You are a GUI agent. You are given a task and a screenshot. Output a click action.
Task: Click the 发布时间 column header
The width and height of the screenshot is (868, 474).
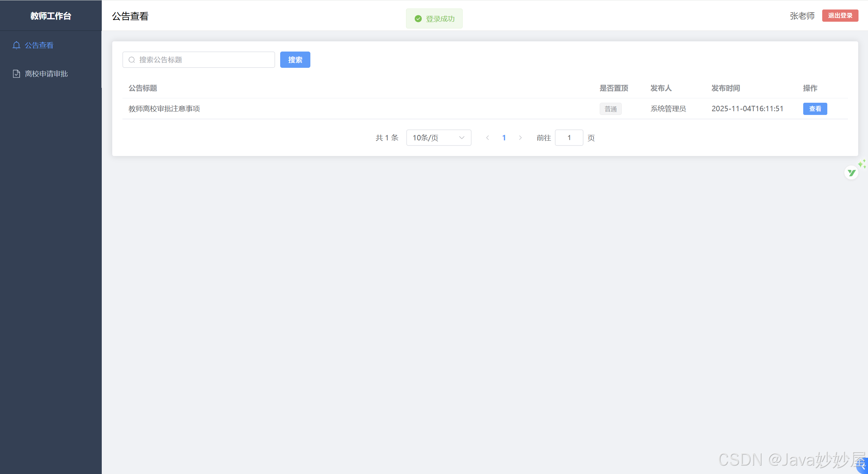726,88
